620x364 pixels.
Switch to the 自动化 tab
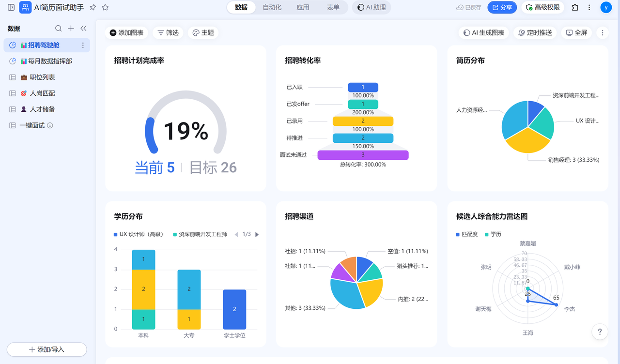point(272,7)
